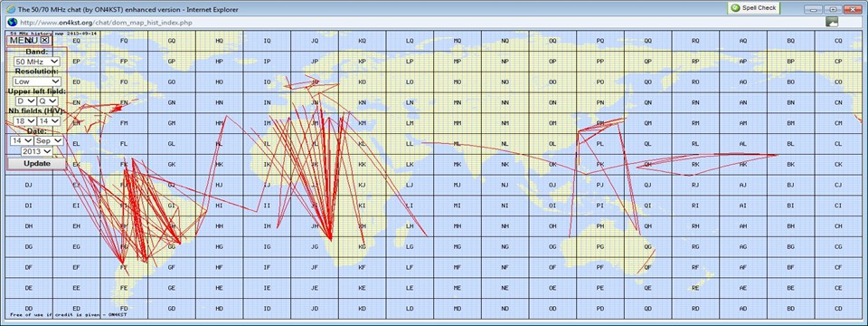
Task: Open the Band dropdown showing 50 MHz
Action: 37,62
